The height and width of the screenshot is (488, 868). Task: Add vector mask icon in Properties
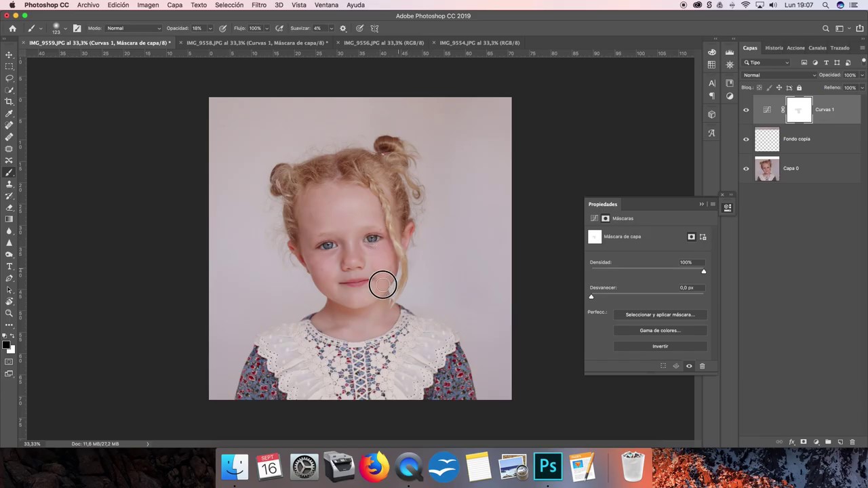pos(703,237)
